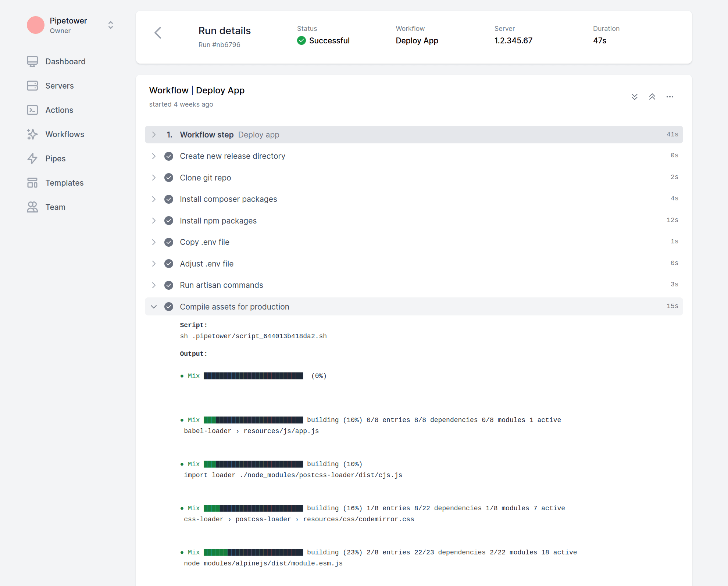The height and width of the screenshot is (586, 728).
Task: Click the Dashboard monitor icon
Action: [x=32, y=61]
